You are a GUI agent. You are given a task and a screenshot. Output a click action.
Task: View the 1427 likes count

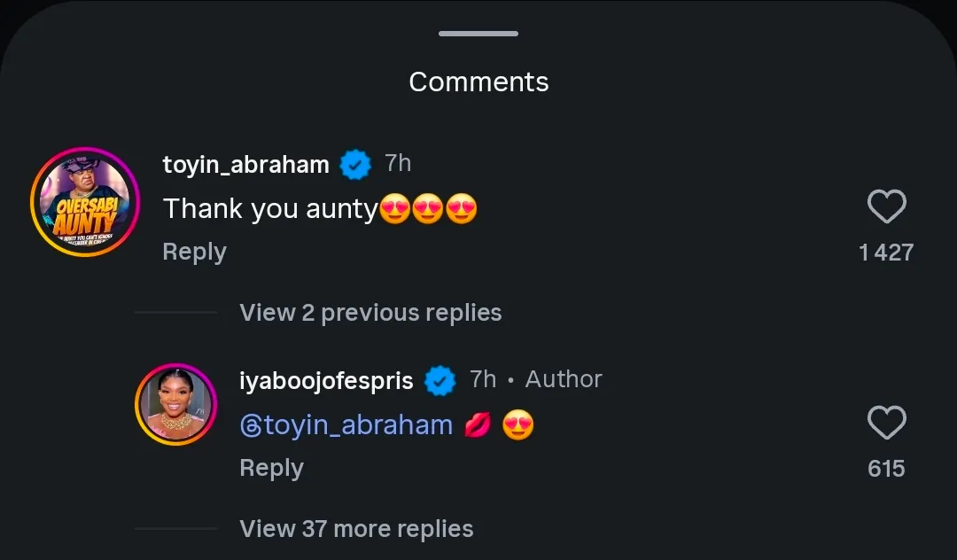point(885,253)
